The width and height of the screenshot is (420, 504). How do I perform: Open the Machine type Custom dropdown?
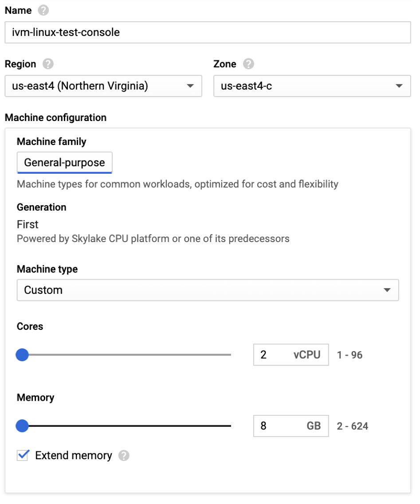point(208,290)
